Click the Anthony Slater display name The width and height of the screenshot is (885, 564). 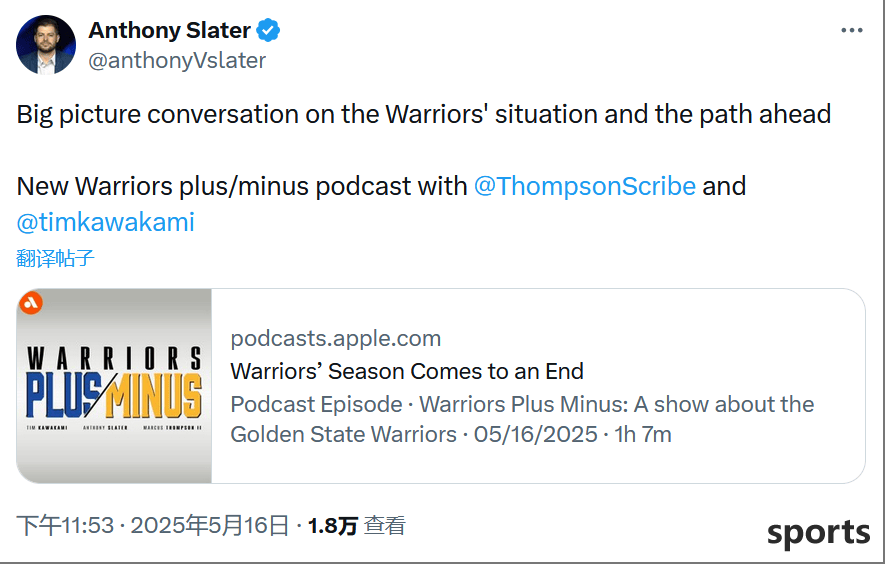coord(169,30)
